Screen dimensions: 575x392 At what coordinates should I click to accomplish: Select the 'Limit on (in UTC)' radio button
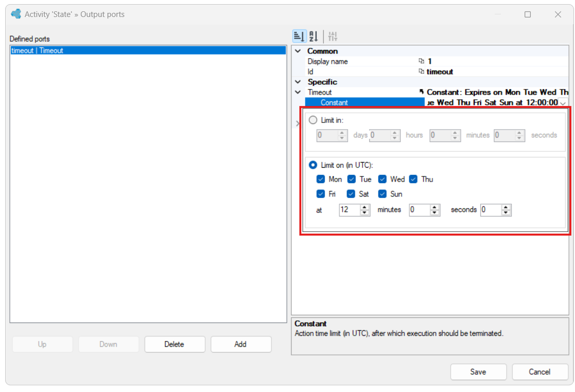313,165
